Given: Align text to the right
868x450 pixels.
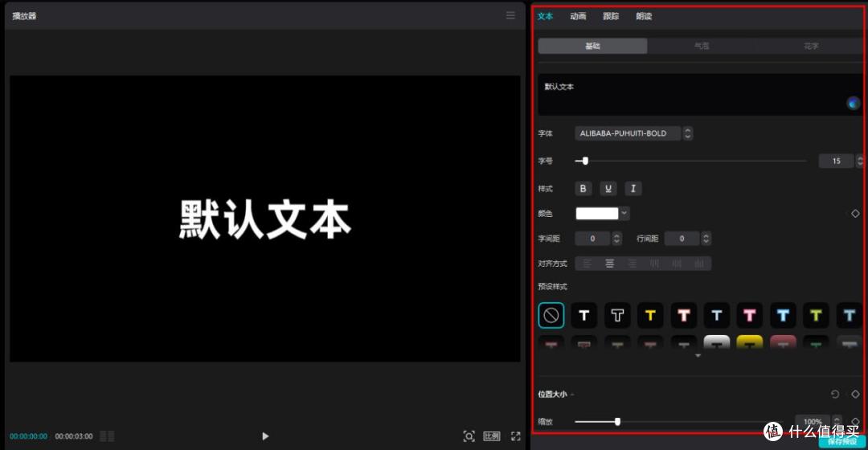Looking at the screenshot, I should (x=633, y=264).
